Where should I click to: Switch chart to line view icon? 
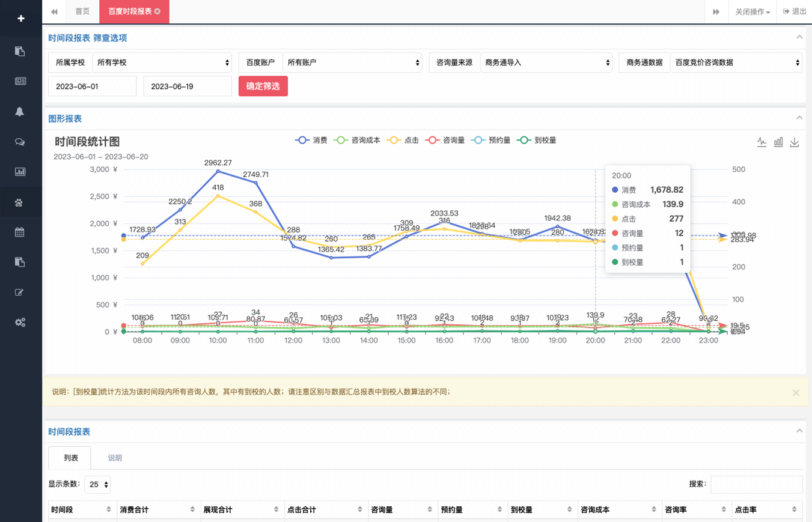pyautogui.click(x=762, y=142)
